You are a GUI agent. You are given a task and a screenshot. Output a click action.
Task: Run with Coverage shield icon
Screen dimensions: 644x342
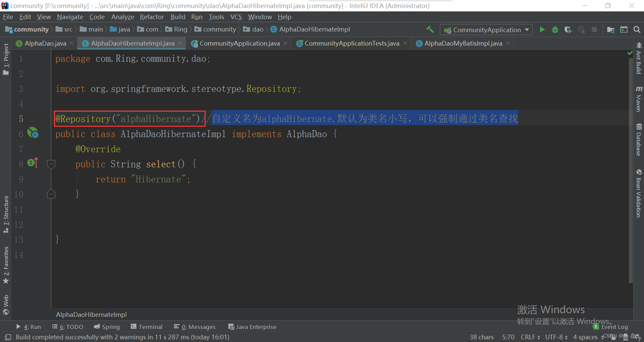pyautogui.click(x=568, y=30)
